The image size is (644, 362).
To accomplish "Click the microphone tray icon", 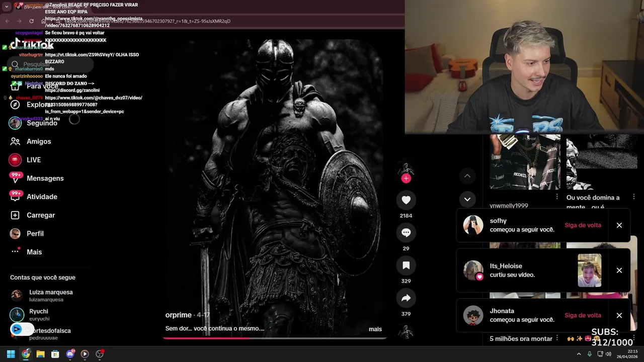I will [x=590, y=354].
